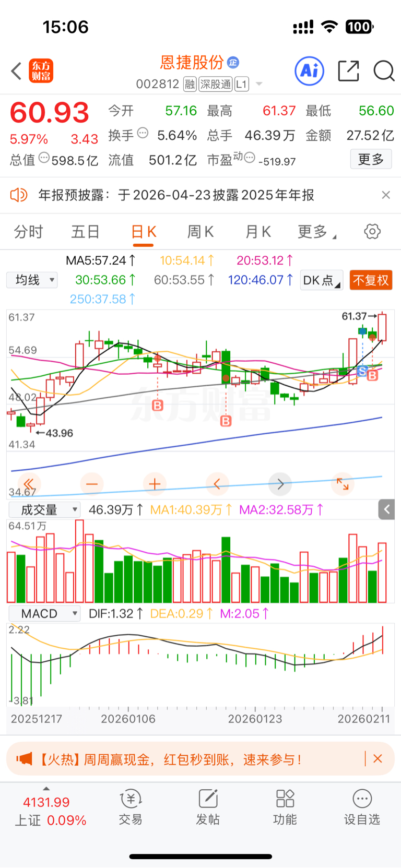Tap the 融 margin-trading badge

coord(190,84)
